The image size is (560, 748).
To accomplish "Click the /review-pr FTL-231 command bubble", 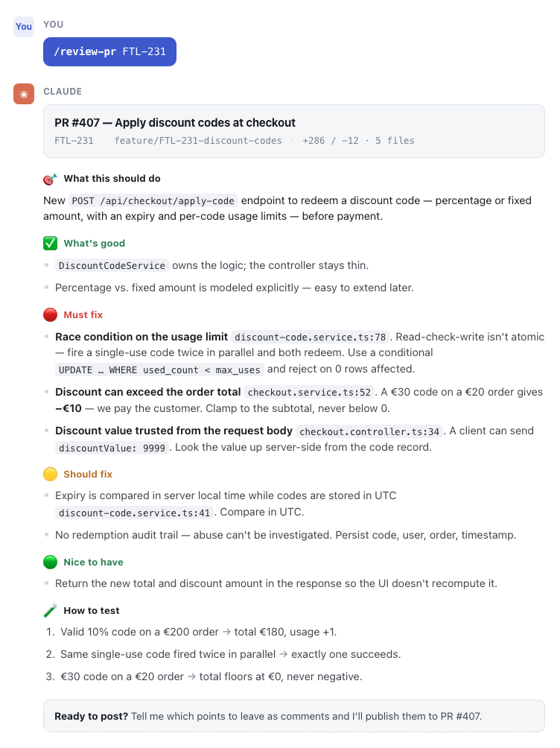I will (x=109, y=51).
